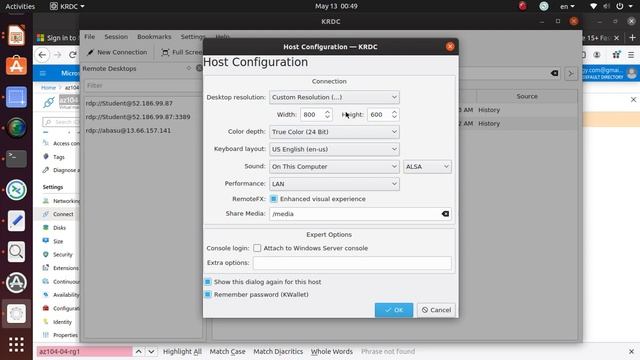
Task: Open Performance LAN dropdown
Action: pyautogui.click(x=334, y=184)
